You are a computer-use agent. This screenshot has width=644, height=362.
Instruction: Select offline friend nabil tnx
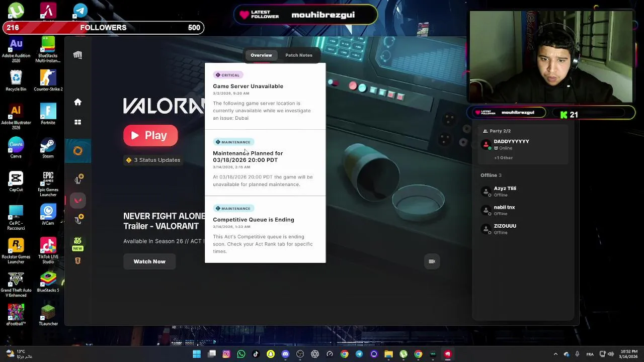point(522,210)
